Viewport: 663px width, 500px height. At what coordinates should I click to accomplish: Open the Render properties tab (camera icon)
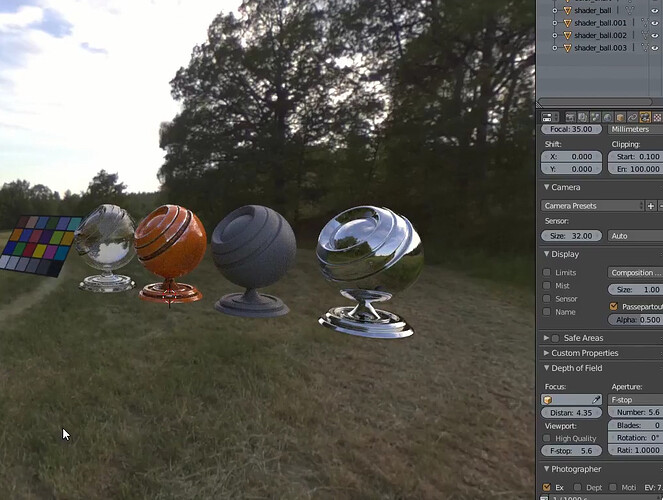point(570,117)
